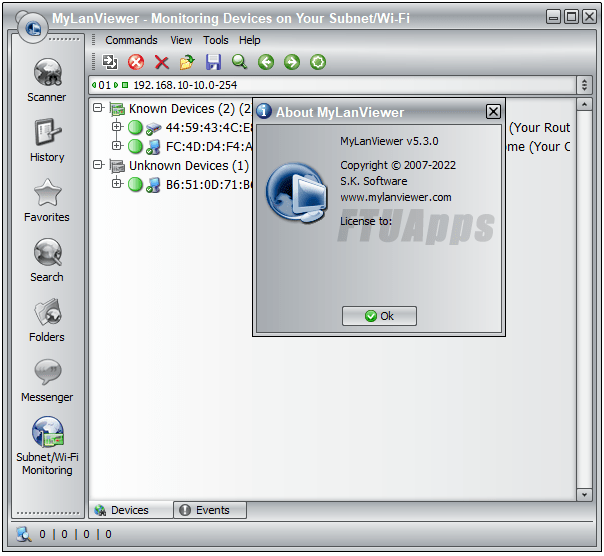
Task: Open the Search sidebar panel
Action: 47,260
